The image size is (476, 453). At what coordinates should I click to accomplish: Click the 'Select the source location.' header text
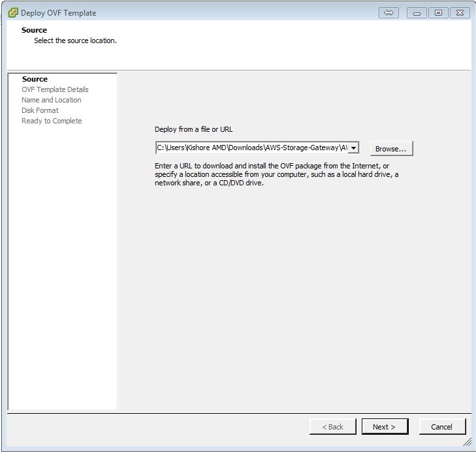[x=75, y=40]
